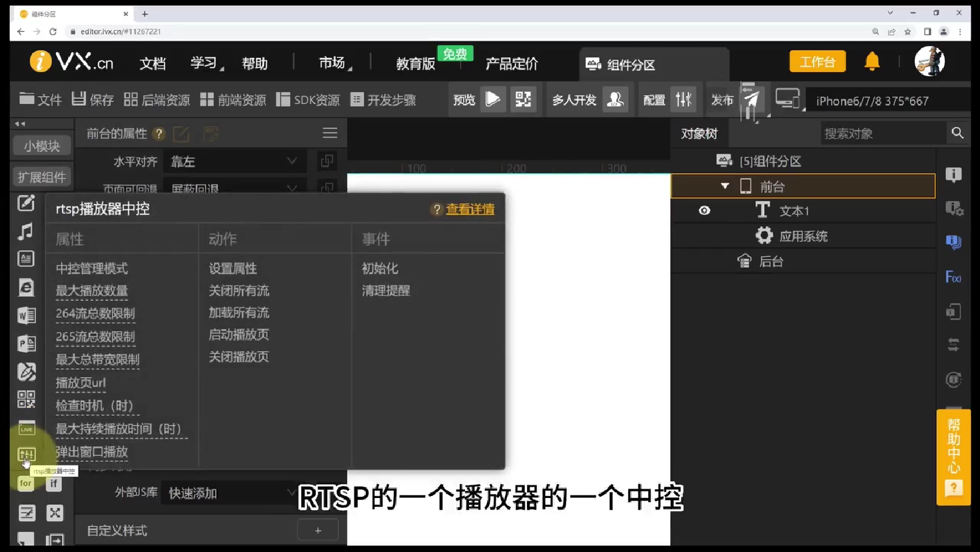Image resolution: width=980 pixels, height=552 pixels.
Task: Open the 文件 toolbar menu
Action: coord(40,100)
